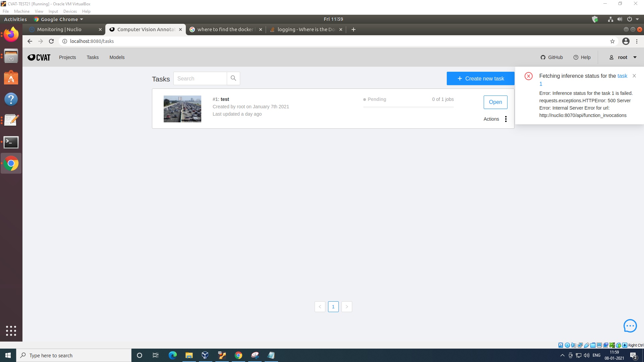Open the Projects menu item
The width and height of the screenshot is (644, 362).
point(67,57)
